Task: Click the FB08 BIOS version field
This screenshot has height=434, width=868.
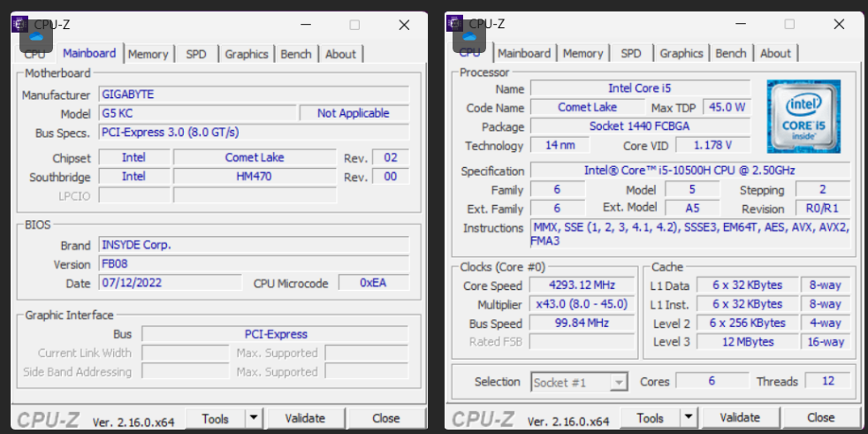Action: [x=254, y=263]
